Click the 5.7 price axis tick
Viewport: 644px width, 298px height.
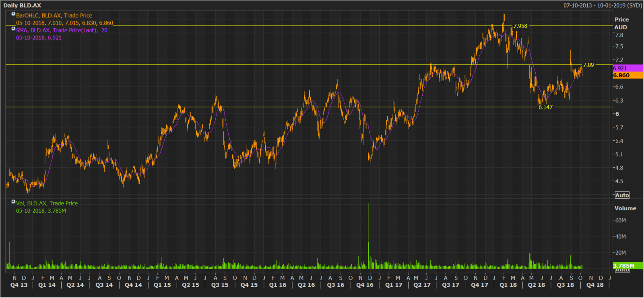619,127
